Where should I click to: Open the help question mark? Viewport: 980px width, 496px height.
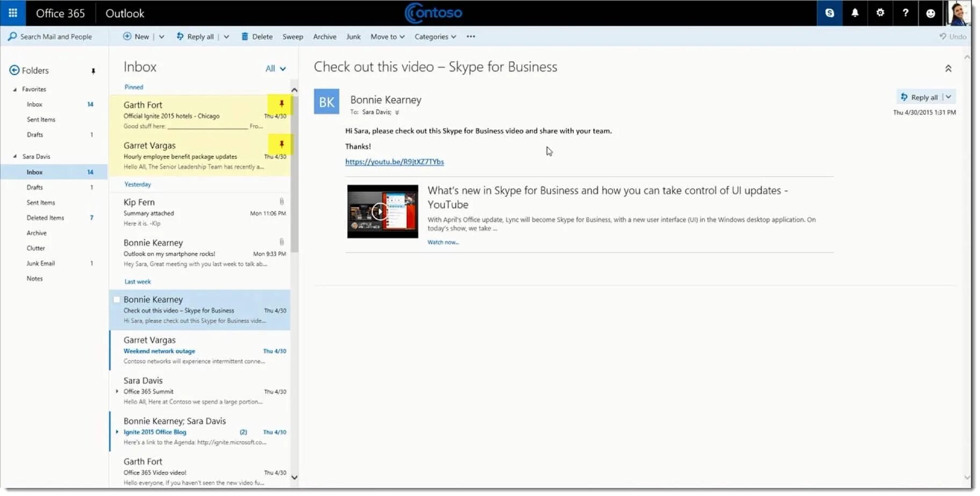905,13
